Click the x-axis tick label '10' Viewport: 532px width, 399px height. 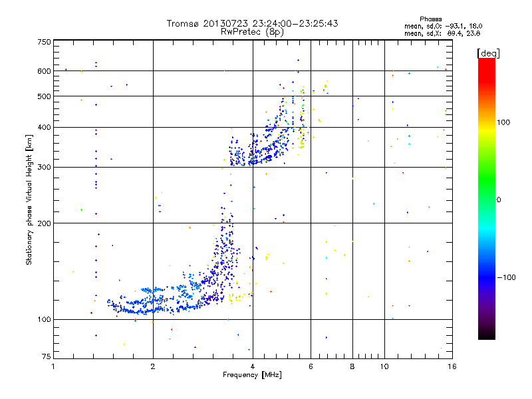[384, 366]
